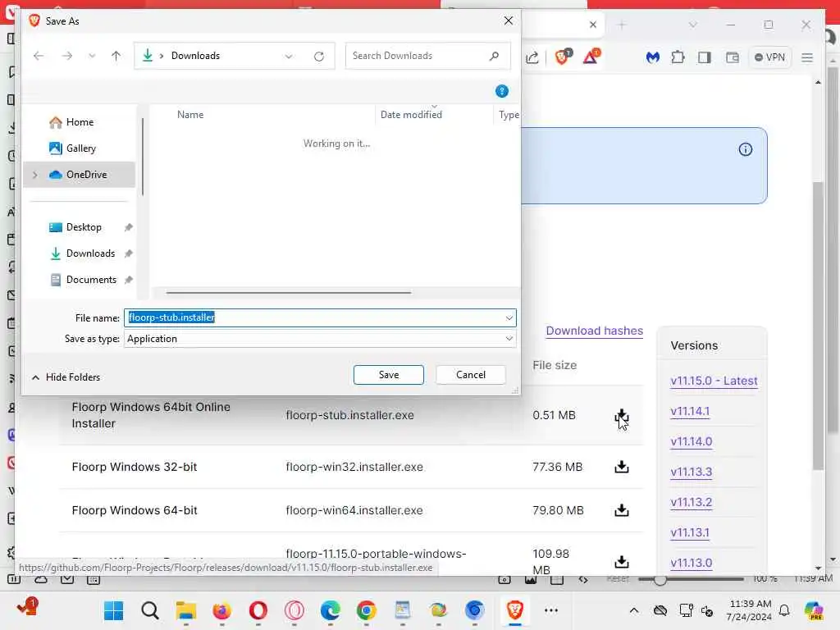Open Documents in the navigation pane

[90, 280]
